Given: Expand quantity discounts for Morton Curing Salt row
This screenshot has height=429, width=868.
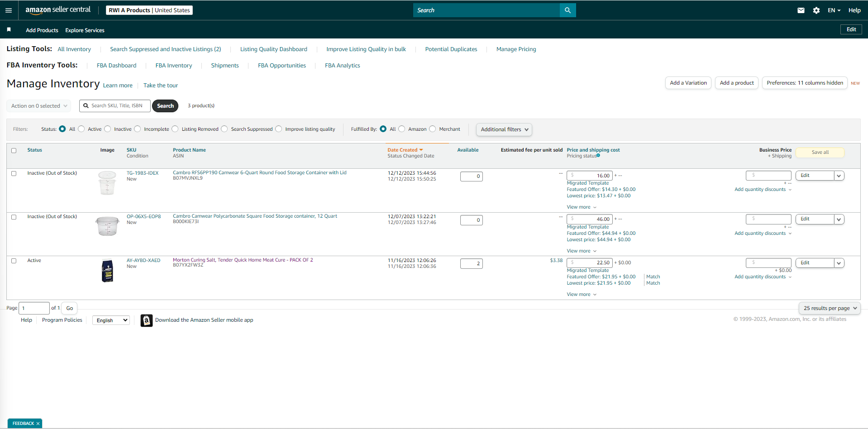Looking at the screenshot, I should (763, 277).
